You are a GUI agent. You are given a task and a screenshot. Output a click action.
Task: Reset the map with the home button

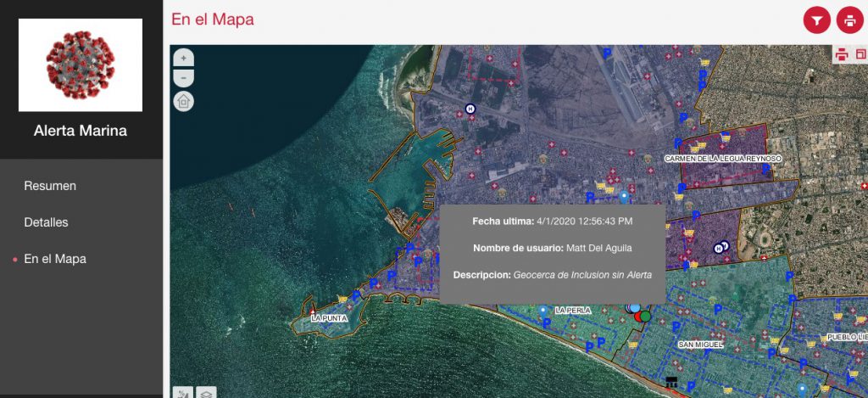pyautogui.click(x=184, y=101)
